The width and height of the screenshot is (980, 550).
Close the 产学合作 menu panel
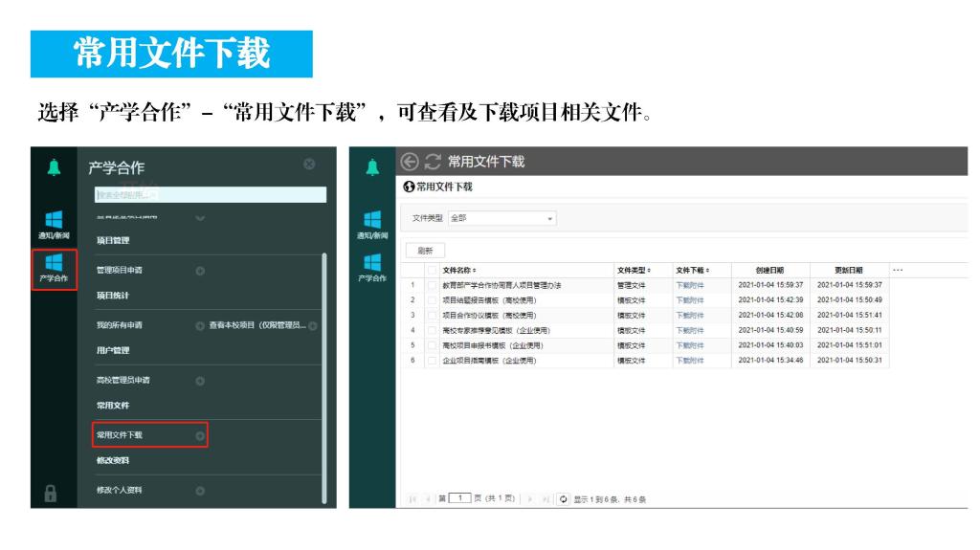click(x=309, y=165)
